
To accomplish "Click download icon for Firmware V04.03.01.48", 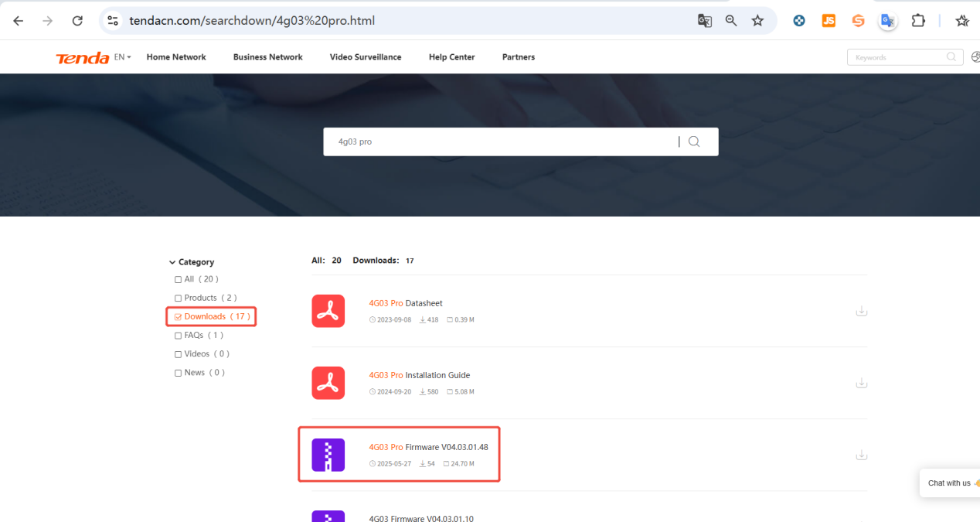I will click(861, 455).
